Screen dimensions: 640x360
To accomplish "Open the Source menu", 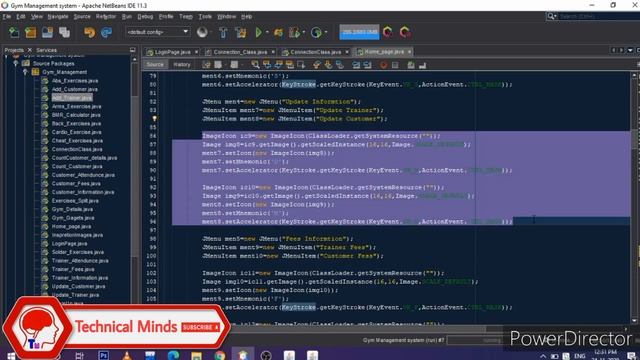I will [x=82, y=16].
